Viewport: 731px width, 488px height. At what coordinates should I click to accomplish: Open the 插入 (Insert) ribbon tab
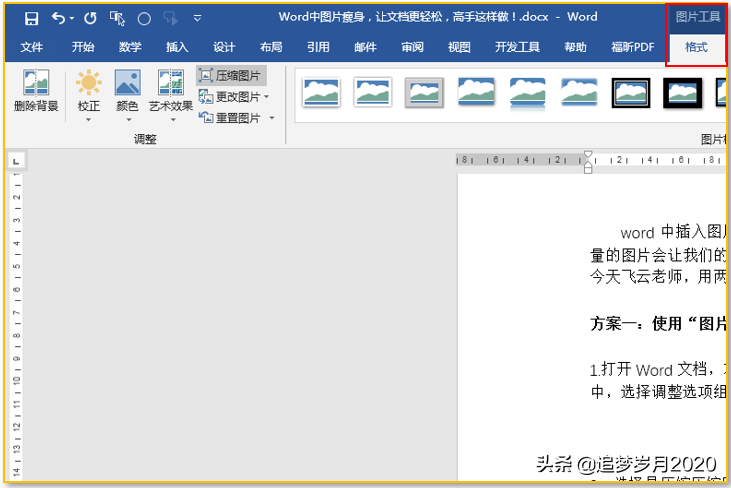click(177, 47)
